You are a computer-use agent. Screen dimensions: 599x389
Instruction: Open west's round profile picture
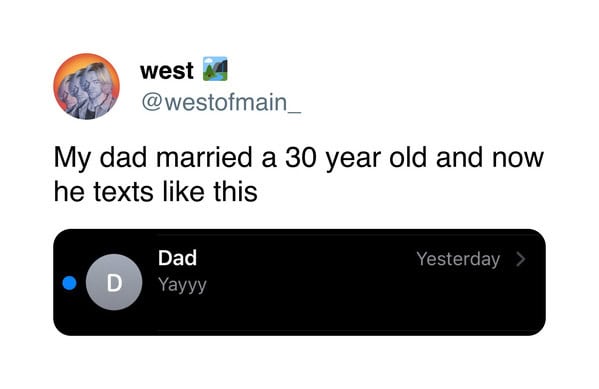[x=86, y=86]
